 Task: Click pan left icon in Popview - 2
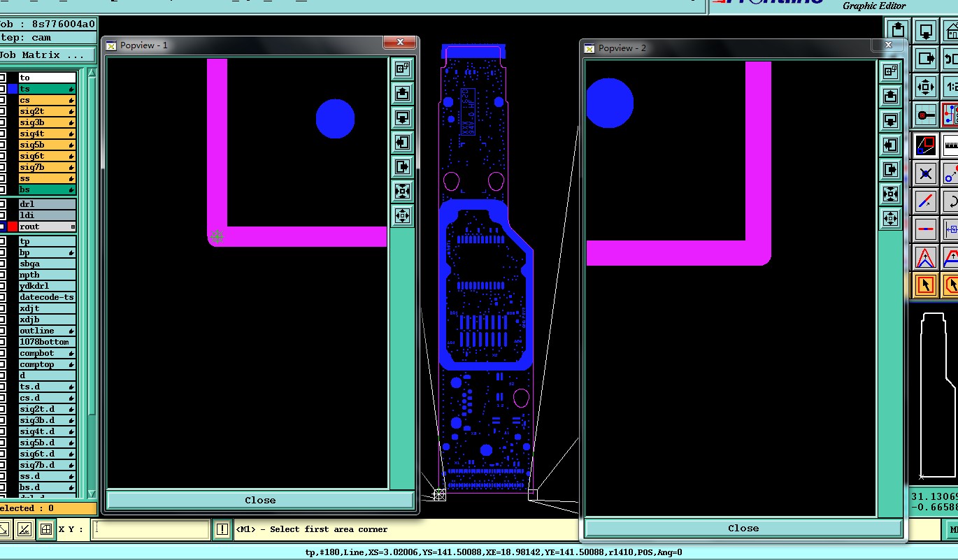890,145
